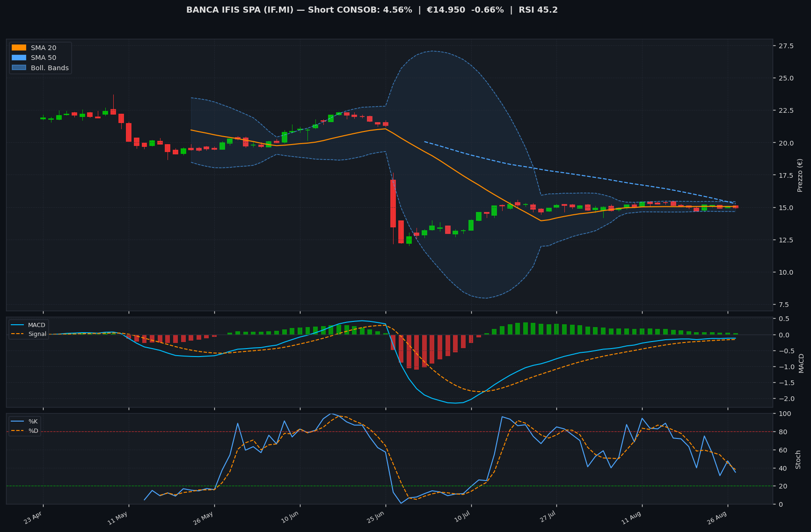Image resolution: width=811 pixels, height=532 pixels.
Task: Click the "27.5" price tick label
Action: 785,46
